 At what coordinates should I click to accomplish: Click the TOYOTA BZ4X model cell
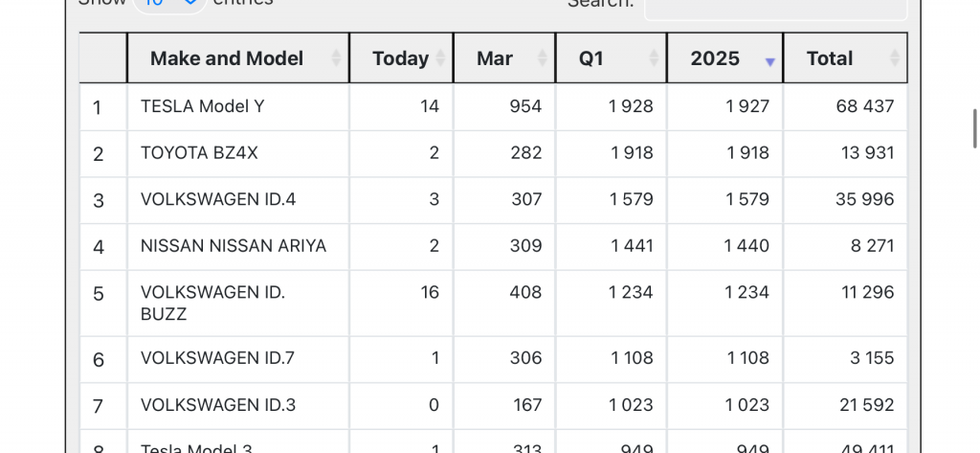(x=199, y=152)
